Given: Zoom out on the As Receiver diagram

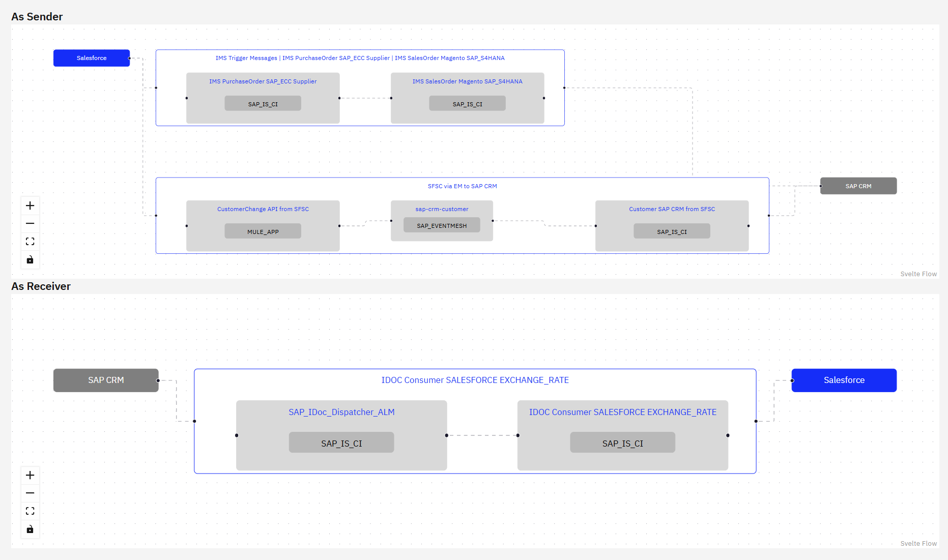Looking at the screenshot, I should [30, 493].
